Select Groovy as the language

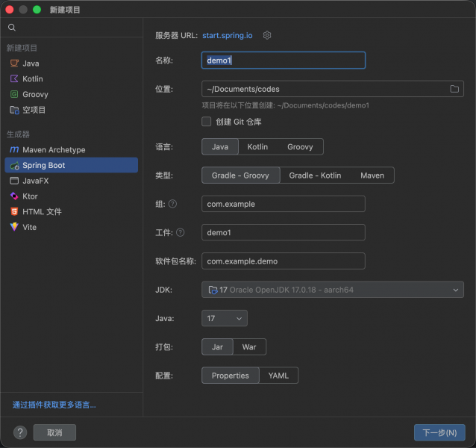coord(300,147)
